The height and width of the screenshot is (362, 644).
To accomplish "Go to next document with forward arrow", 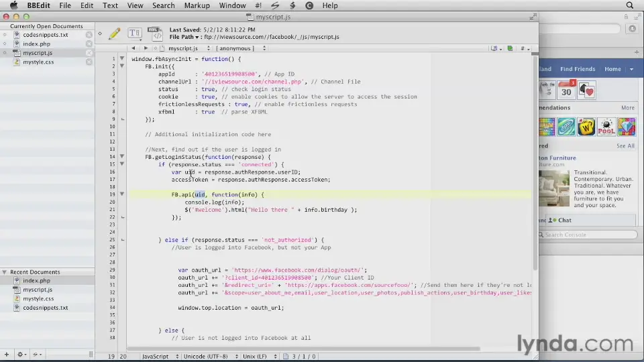I will (146, 48).
